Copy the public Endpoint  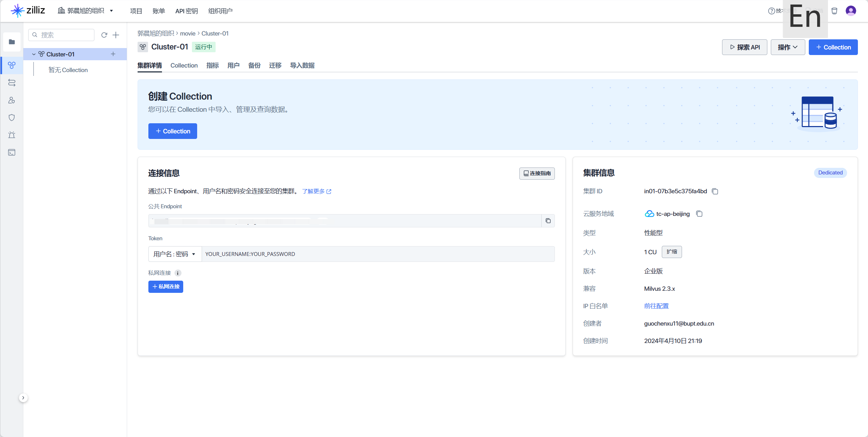tap(548, 221)
